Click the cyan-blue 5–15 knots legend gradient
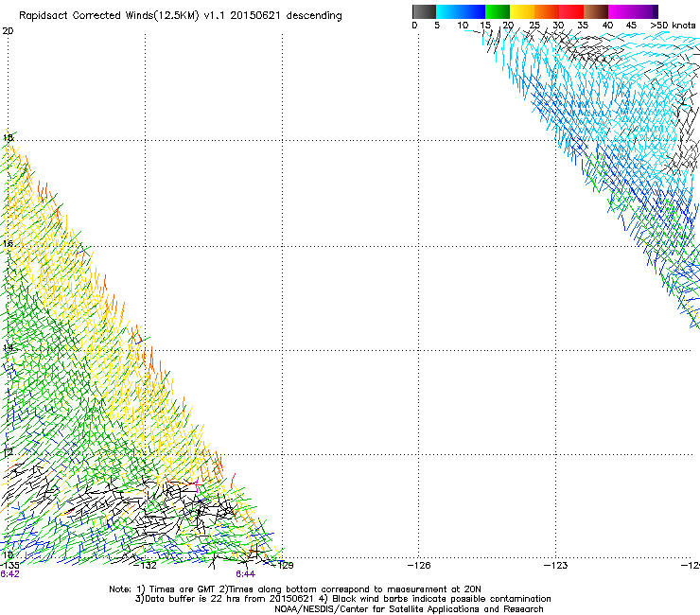 [x=461, y=11]
